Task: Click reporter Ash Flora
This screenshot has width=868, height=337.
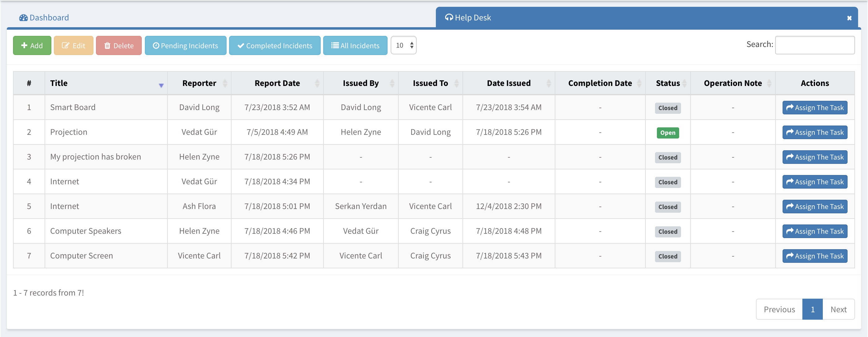Action: 199,206
